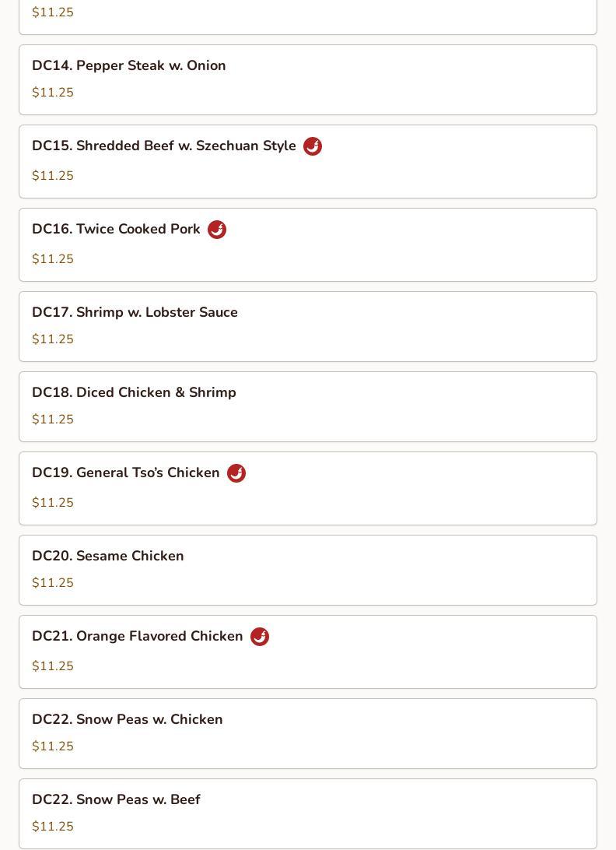Click the spicy pepper icon on Twice Cooked Pork
This screenshot has width=616, height=850.
click(x=217, y=230)
